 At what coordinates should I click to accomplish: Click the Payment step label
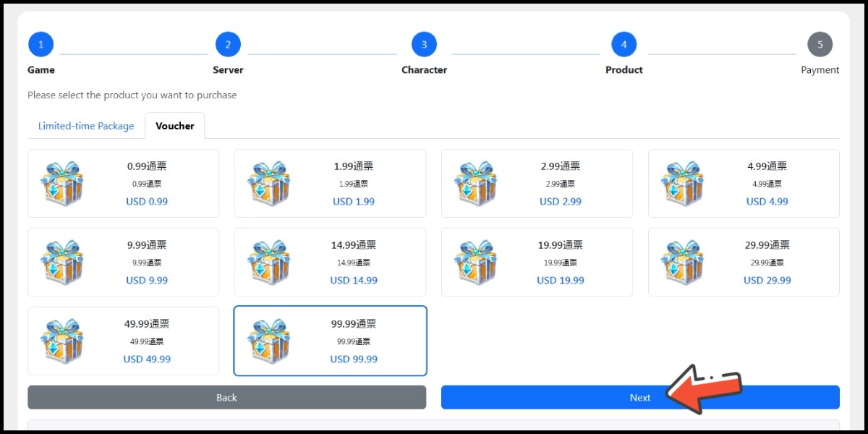[x=820, y=70]
